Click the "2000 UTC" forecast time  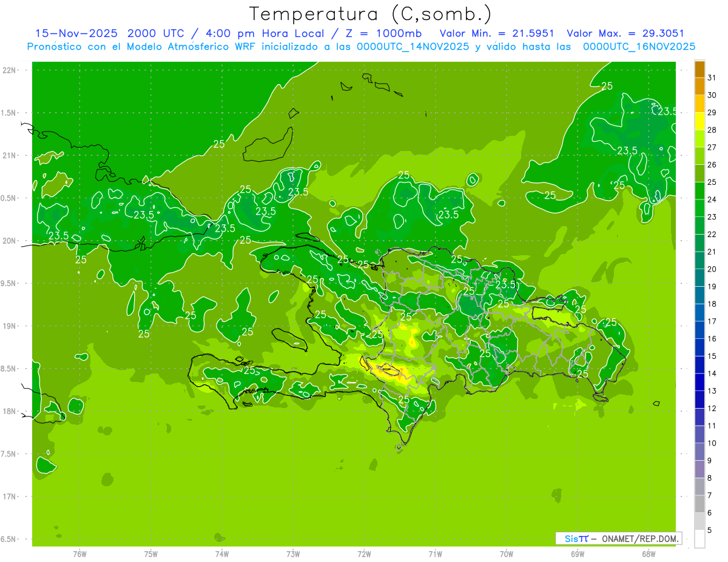tap(157, 33)
